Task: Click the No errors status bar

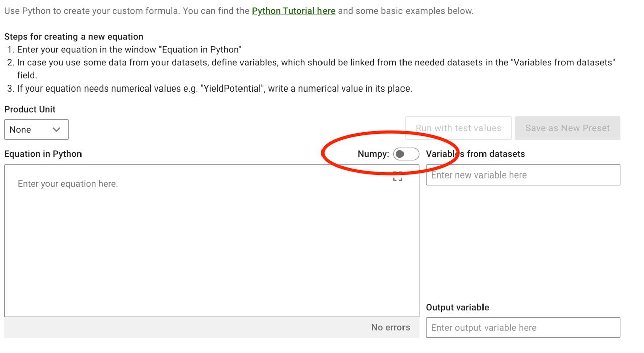Action: [x=211, y=328]
